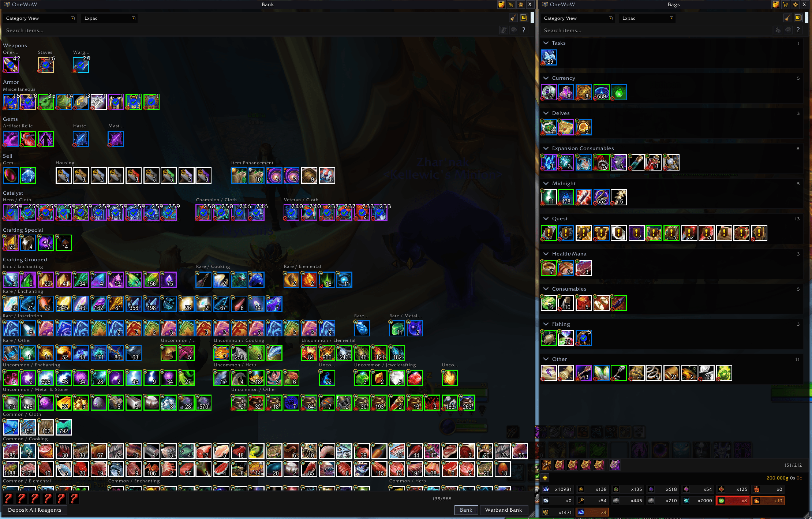Open the gear settings icon in Bags title bar
The image size is (812, 519).
coord(795,5)
